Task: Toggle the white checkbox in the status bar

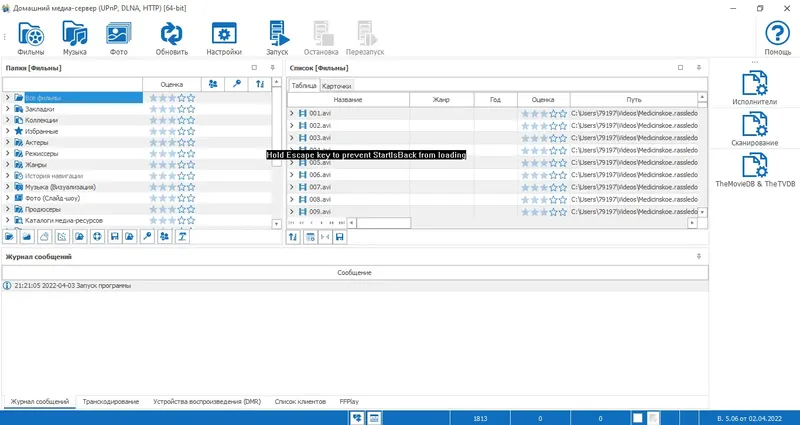Action: click(638, 418)
